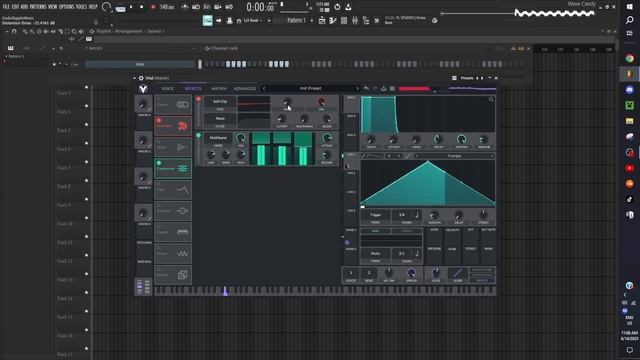The image size is (640, 360).
Task: Click the envelope Sustain knob
Action: click(461, 140)
